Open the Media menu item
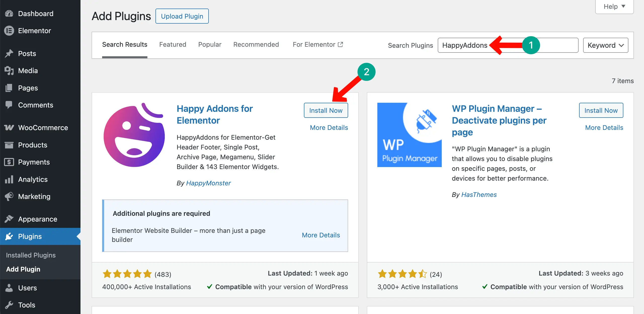 (x=40, y=71)
